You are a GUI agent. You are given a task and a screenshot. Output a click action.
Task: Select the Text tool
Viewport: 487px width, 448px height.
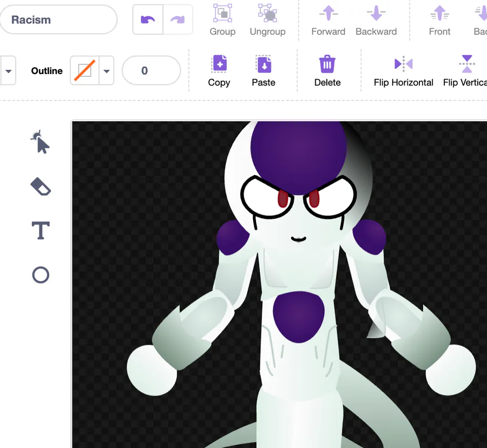point(41,230)
